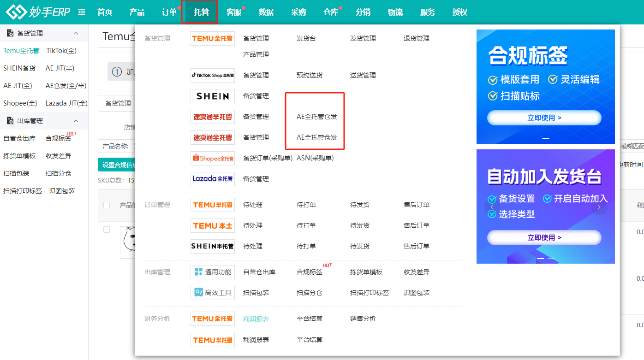
Task: Click the 速卖通半托管 logo
Action: pyautogui.click(x=213, y=117)
